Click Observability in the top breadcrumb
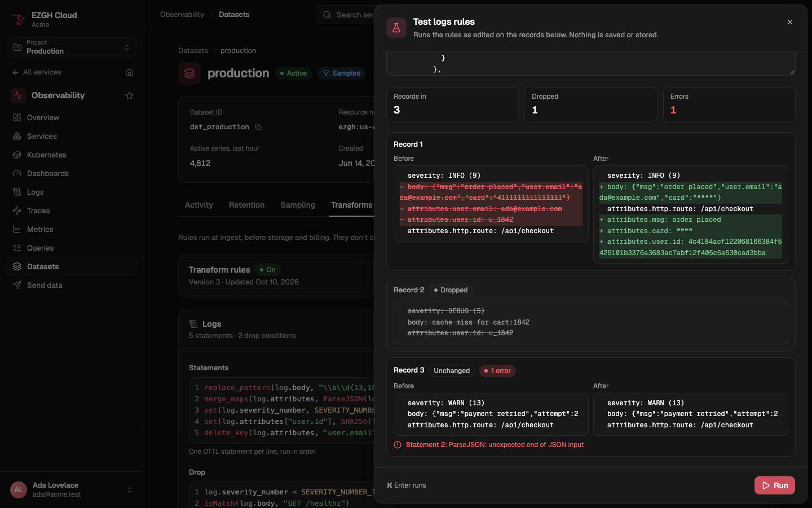 pos(182,15)
